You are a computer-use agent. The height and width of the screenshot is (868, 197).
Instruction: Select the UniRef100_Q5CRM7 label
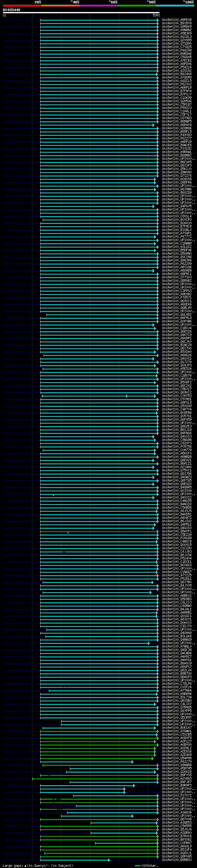pos(176,717)
